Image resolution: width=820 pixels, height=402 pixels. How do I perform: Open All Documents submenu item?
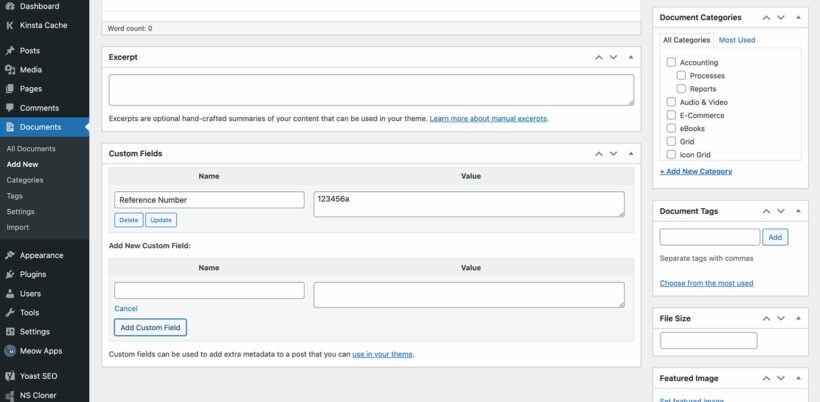pos(31,149)
